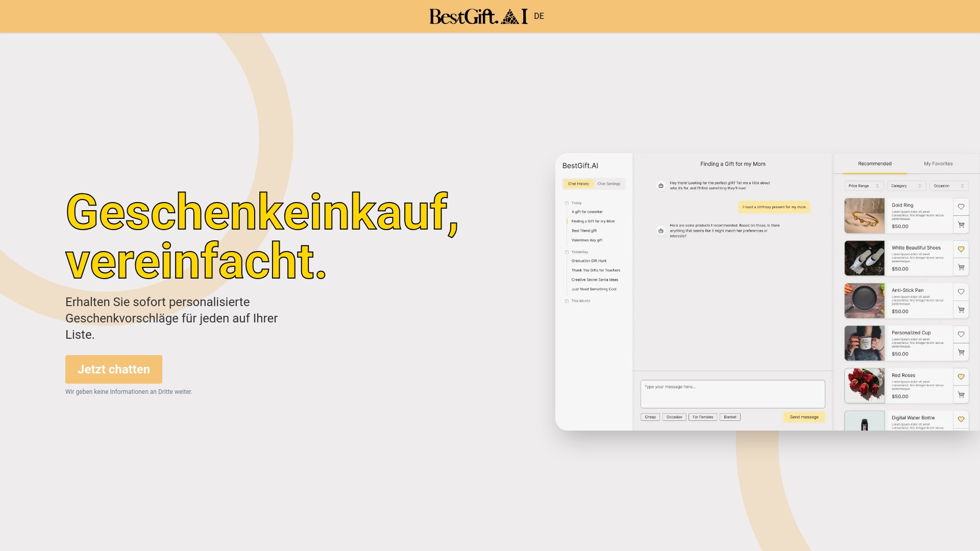The width and height of the screenshot is (980, 551).
Task: Click the bot avatar beside greeting message
Action: (x=660, y=186)
